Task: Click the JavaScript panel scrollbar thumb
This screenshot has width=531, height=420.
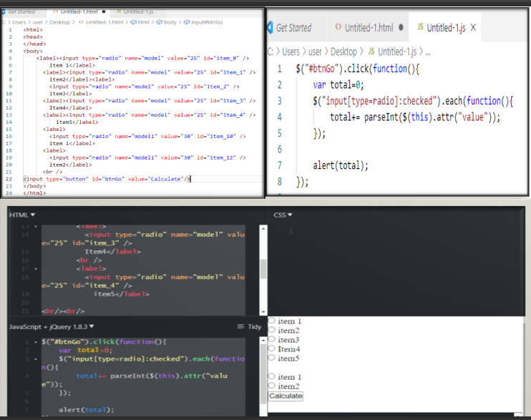Action: pos(263,374)
